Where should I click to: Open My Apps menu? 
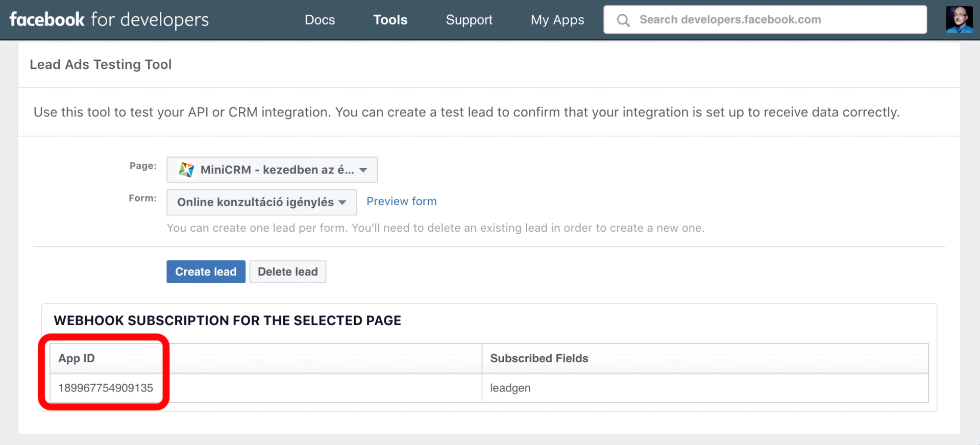coord(557,20)
